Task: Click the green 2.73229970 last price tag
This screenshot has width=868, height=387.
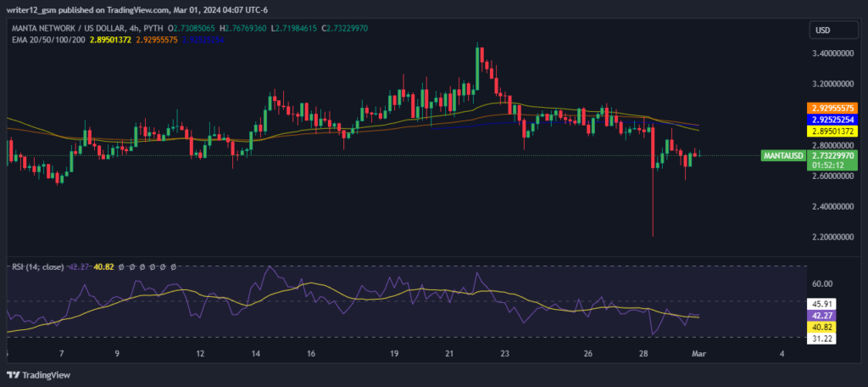Action: pyautogui.click(x=832, y=156)
